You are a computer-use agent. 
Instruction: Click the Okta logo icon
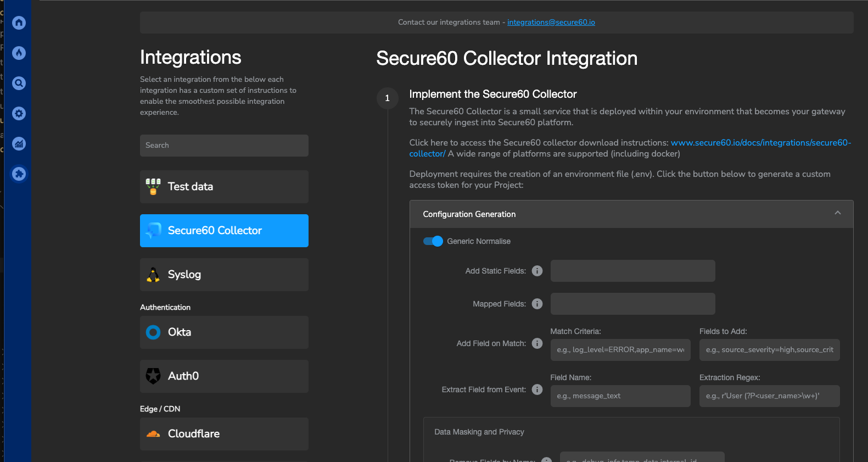click(153, 332)
